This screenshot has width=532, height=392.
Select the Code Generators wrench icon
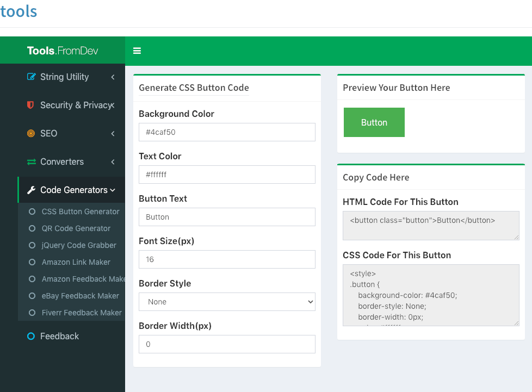point(32,190)
